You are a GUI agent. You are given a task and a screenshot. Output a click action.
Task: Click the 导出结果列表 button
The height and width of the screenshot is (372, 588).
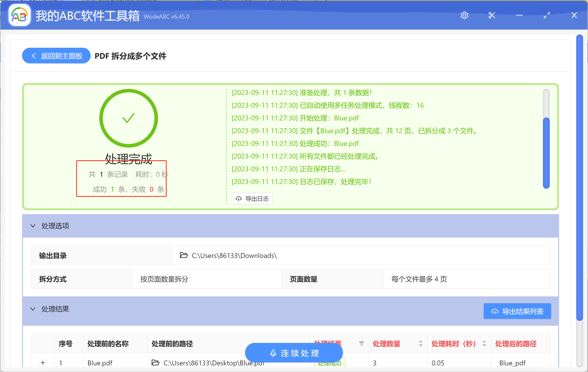(x=517, y=311)
